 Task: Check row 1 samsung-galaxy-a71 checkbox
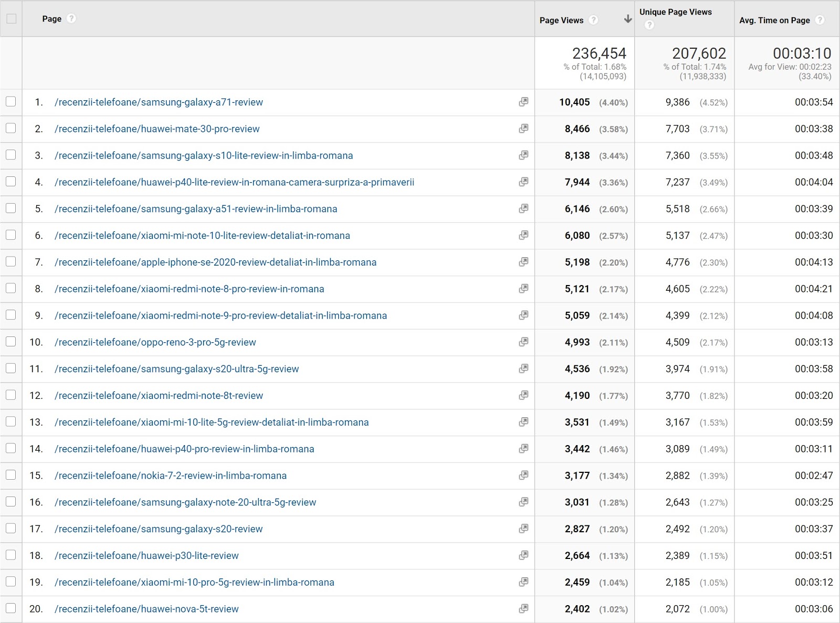[11, 101]
